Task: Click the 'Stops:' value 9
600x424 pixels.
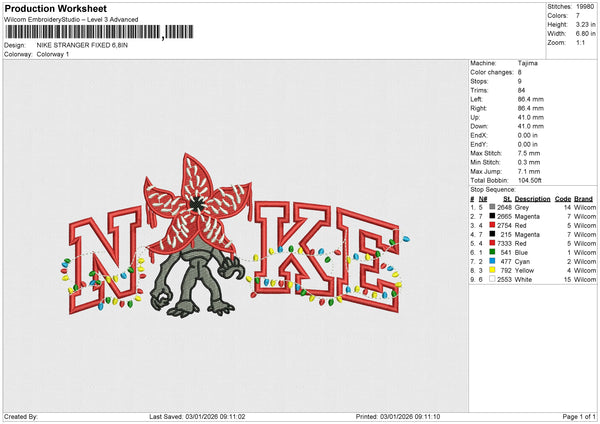Action: pos(520,81)
